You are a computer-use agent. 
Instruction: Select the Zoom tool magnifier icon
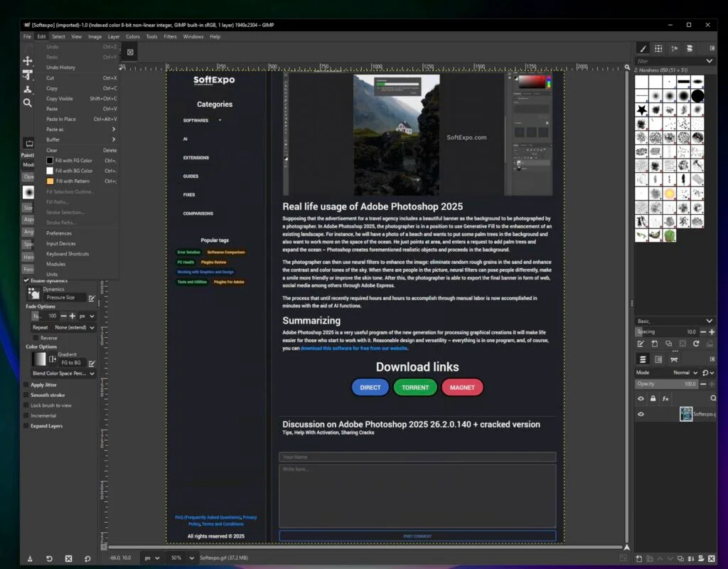click(x=28, y=103)
